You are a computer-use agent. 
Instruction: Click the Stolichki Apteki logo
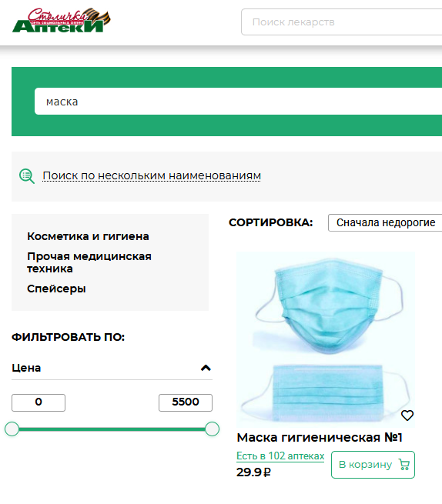(62, 21)
